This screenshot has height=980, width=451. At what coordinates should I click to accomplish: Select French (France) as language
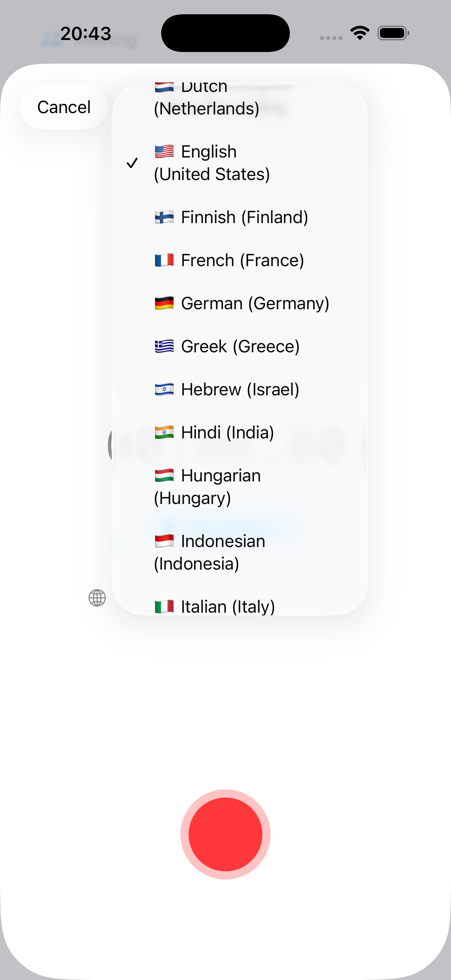click(x=242, y=260)
